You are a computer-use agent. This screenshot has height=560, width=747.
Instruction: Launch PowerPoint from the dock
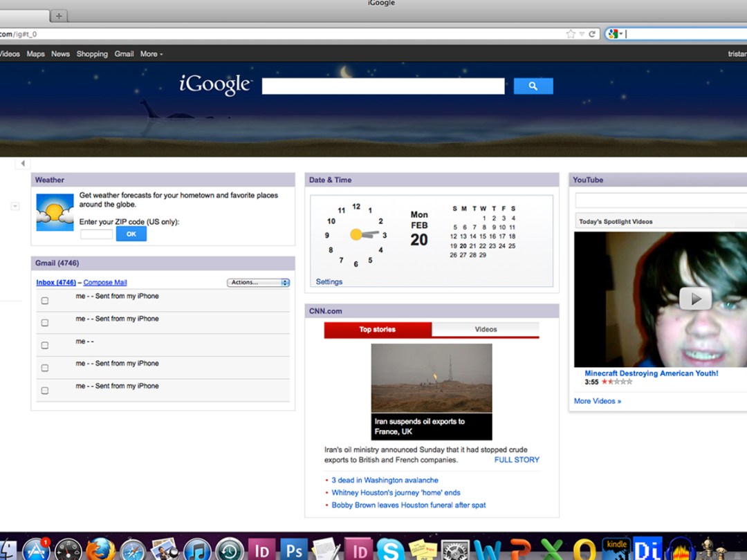click(x=519, y=550)
